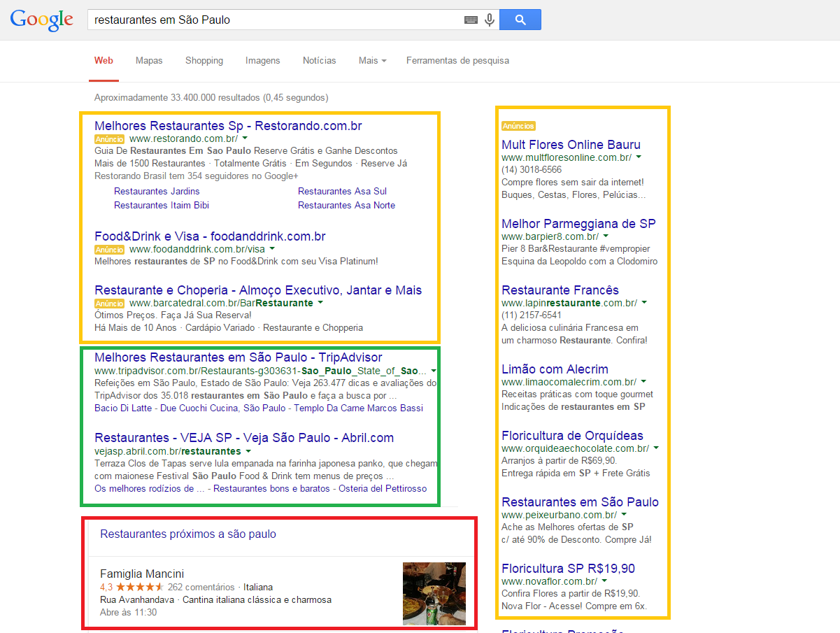Click the Google logo

[x=42, y=20]
